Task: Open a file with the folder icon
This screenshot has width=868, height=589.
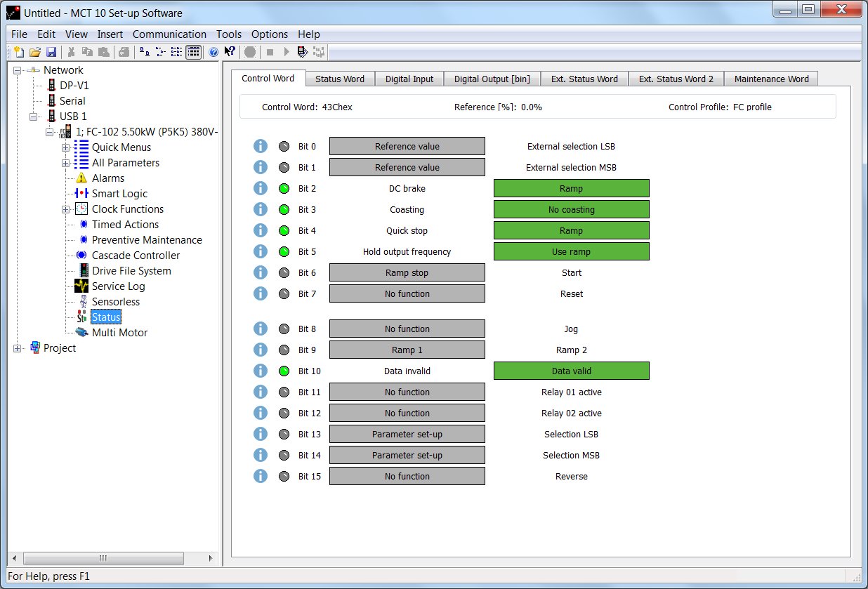Action: click(x=35, y=52)
